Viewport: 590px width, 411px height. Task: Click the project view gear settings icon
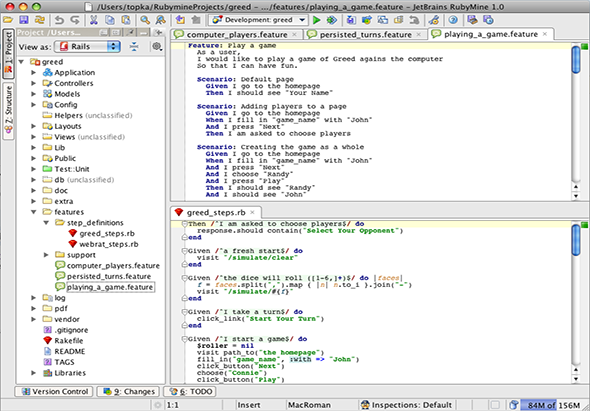[157, 47]
